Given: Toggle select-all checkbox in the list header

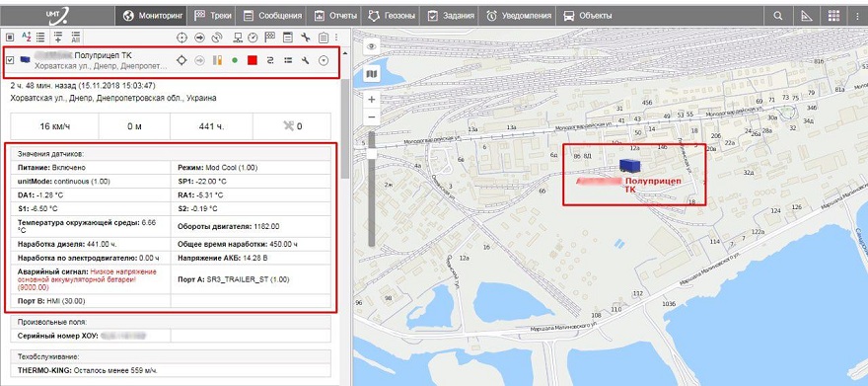Looking at the screenshot, I should pyautogui.click(x=10, y=38).
